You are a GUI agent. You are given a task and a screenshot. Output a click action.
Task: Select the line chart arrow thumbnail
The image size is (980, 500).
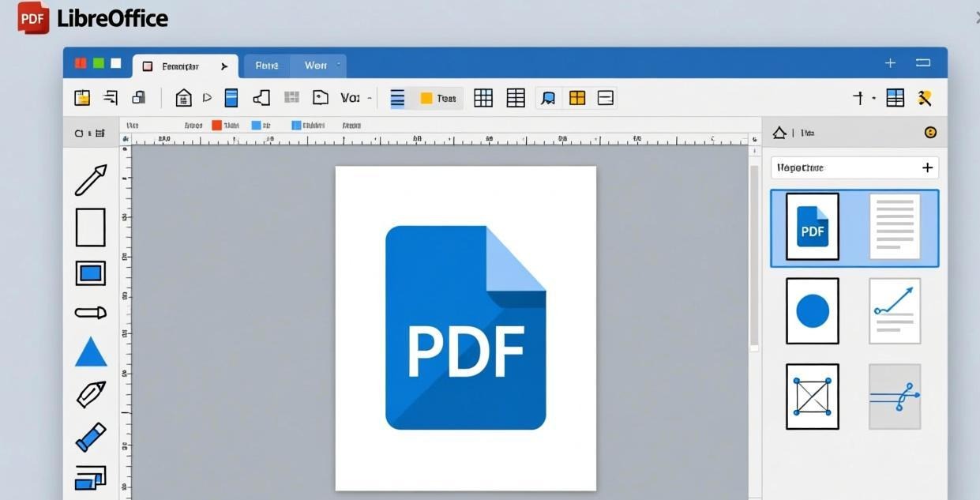click(x=895, y=311)
